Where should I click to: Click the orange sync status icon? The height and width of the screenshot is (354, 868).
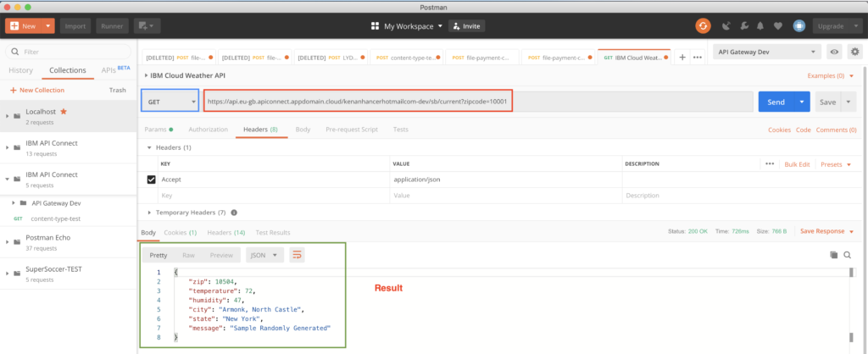pos(703,26)
